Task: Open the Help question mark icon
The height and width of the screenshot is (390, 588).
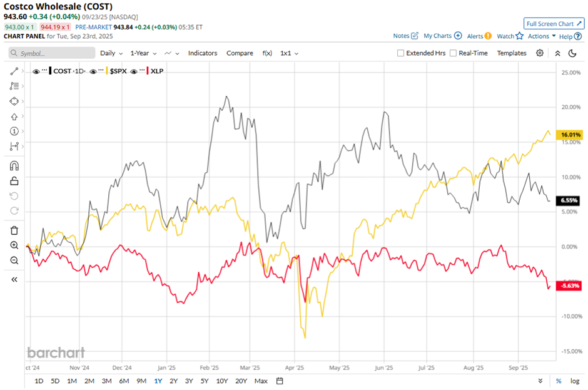Action: coord(578,36)
